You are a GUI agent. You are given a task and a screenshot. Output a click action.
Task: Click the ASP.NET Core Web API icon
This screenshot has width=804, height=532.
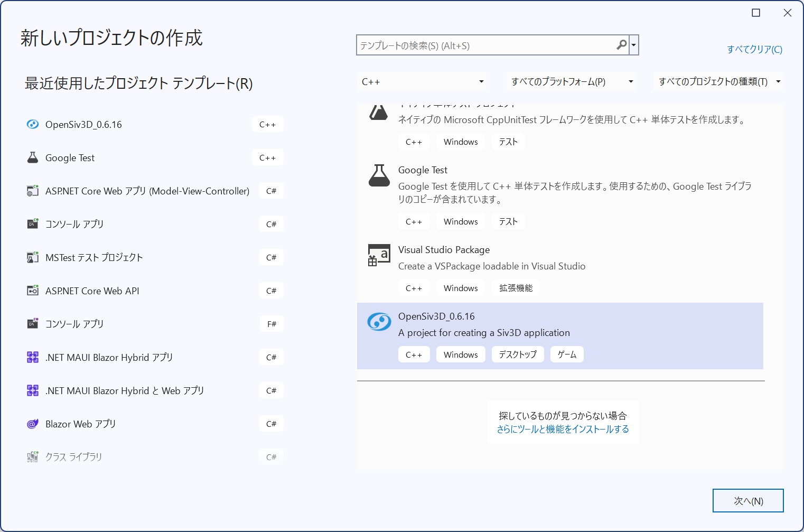coord(33,291)
